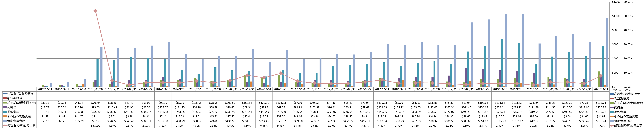The height and width of the screenshot is (128, 644).
Task: Click the $168.54 total cash cell
Action: (x=247, y=103)
